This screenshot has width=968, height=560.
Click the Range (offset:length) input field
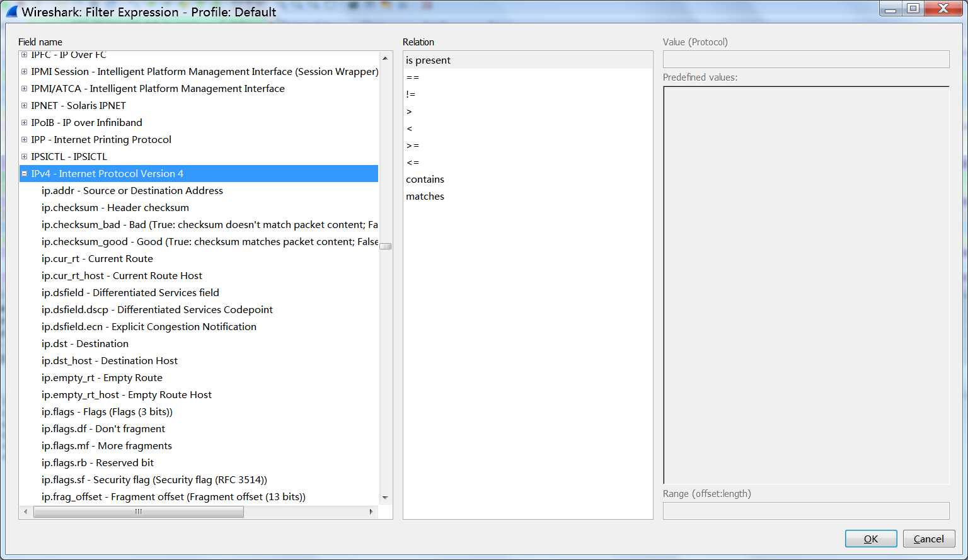[806, 511]
